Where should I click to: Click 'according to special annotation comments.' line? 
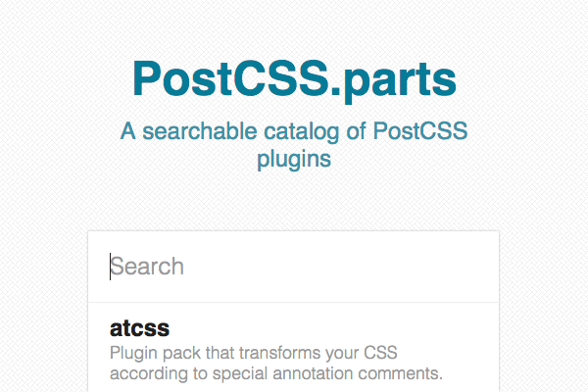pos(276,373)
